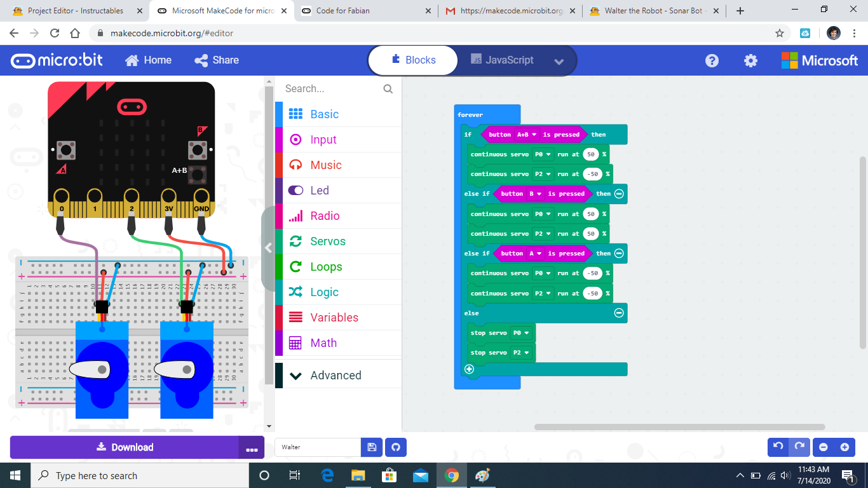Expand the Advanced toolbox section
This screenshot has height=488, width=868.
[x=338, y=376]
